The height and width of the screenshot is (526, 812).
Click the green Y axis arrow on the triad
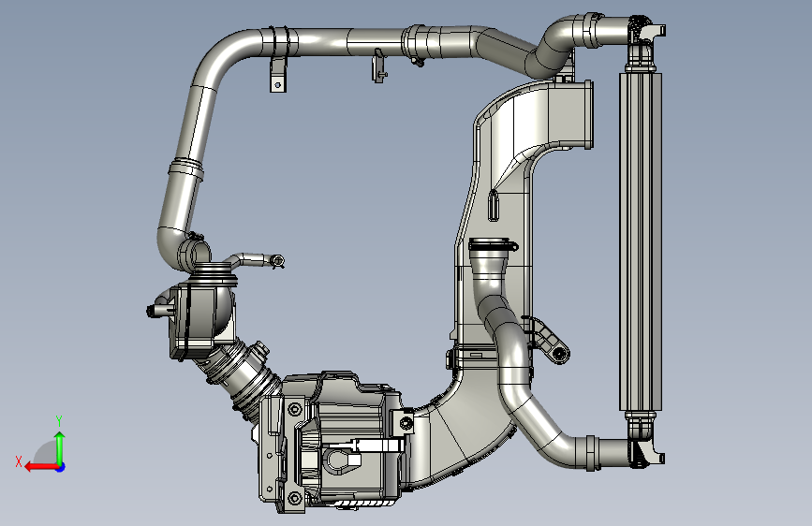tap(60, 448)
